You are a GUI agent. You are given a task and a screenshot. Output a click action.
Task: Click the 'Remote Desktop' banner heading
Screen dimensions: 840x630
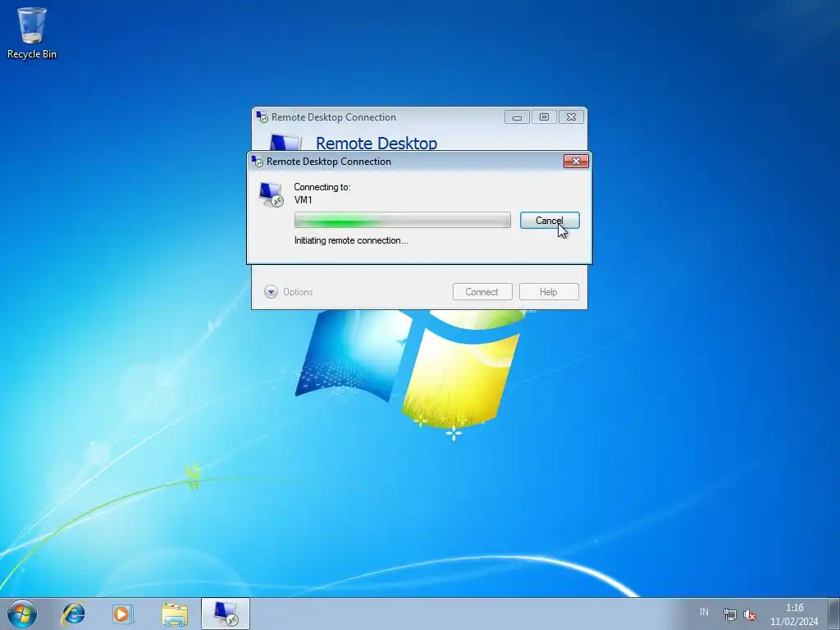377,143
